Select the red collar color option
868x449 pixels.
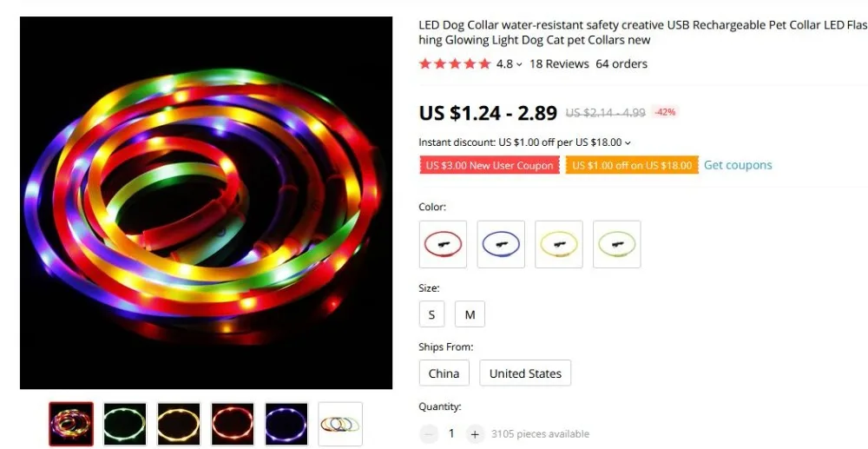coord(443,244)
